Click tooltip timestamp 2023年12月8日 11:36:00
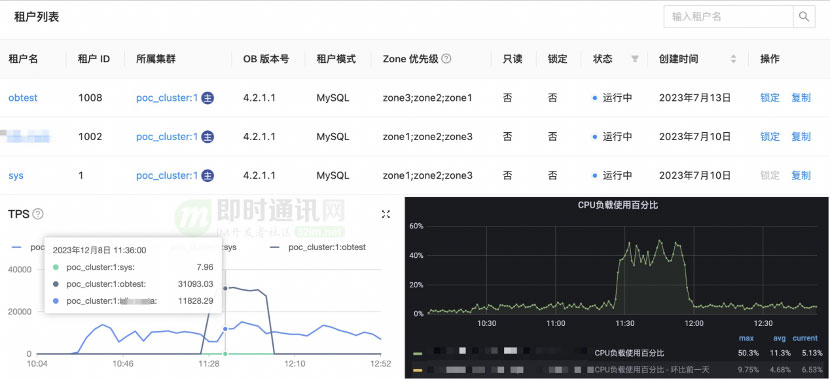 point(100,250)
